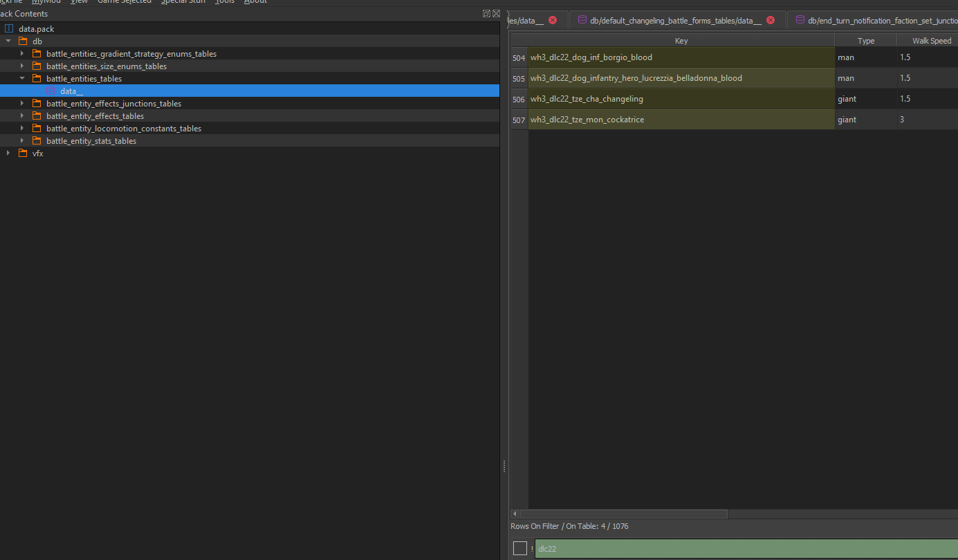The image size is (958, 560).
Task: Close the default_changeling_battle_forms_tables tab
Action: click(771, 20)
